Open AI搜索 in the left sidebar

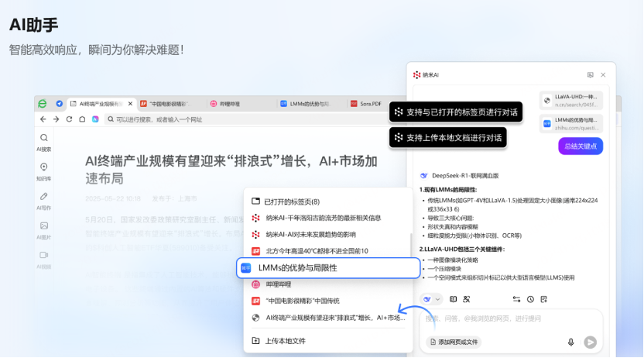pos(43,141)
